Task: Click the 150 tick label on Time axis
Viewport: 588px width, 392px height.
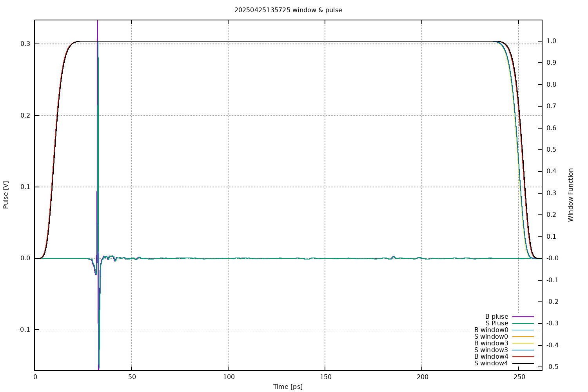Action: coord(325,377)
